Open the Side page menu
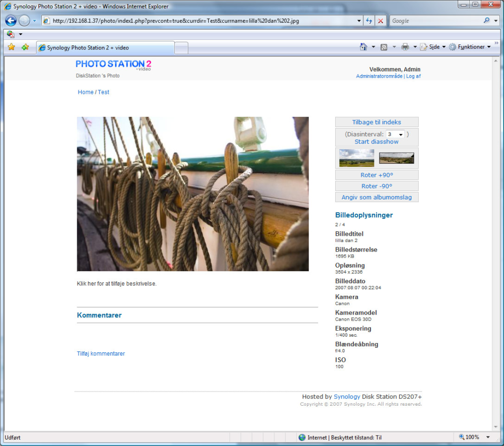Screen dimensions: 504x446 tap(432, 47)
